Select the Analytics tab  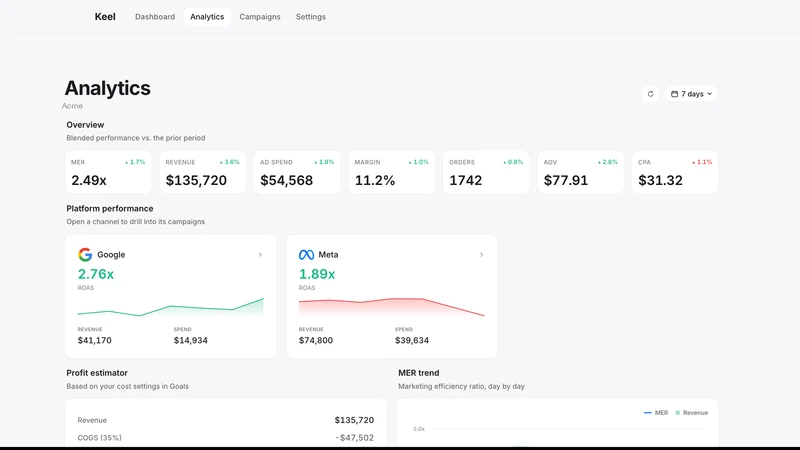pyautogui.click(x=207, y=17)
